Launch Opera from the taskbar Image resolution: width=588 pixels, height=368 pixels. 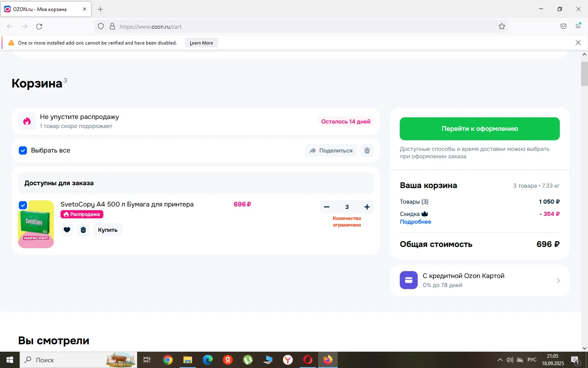click(x=308, y=360)
